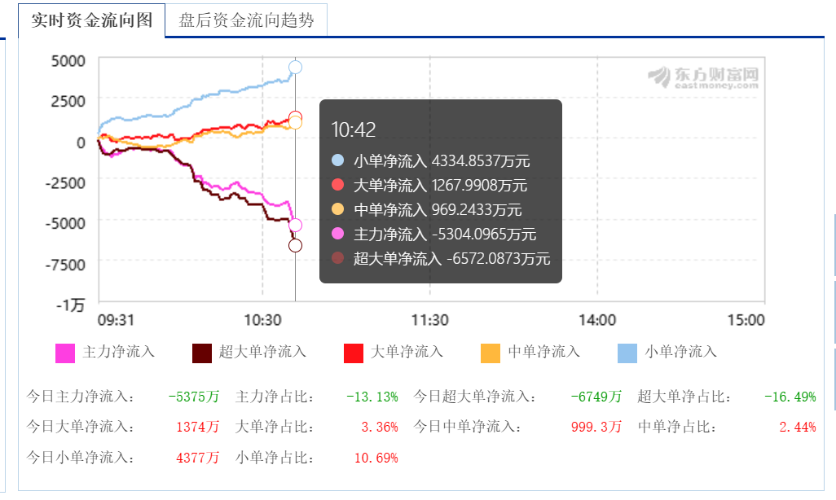Click the 11:30 label on the time axis
This screenshot has height=500, width=836.
click(x=429, y=320)
